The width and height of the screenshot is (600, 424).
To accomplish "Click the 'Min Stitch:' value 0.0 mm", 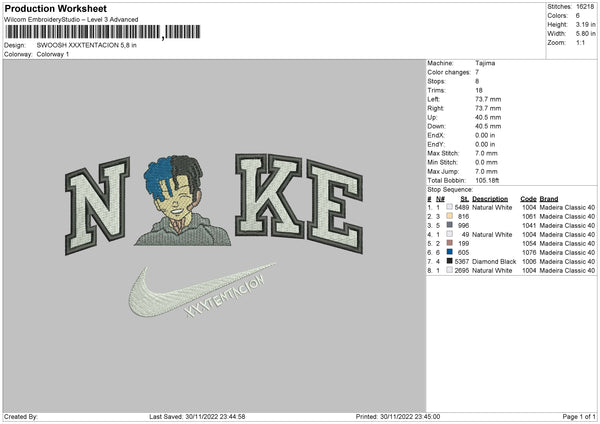I will [486, 162].
